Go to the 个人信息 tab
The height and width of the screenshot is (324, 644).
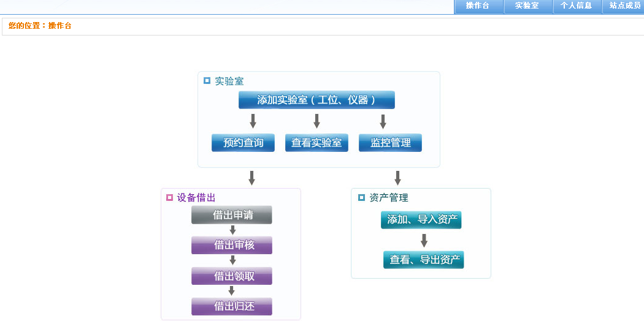tap(577, 6)
